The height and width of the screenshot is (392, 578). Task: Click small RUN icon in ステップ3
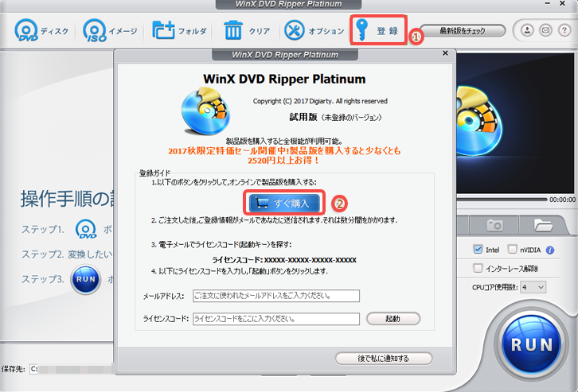tap(85, 279)
